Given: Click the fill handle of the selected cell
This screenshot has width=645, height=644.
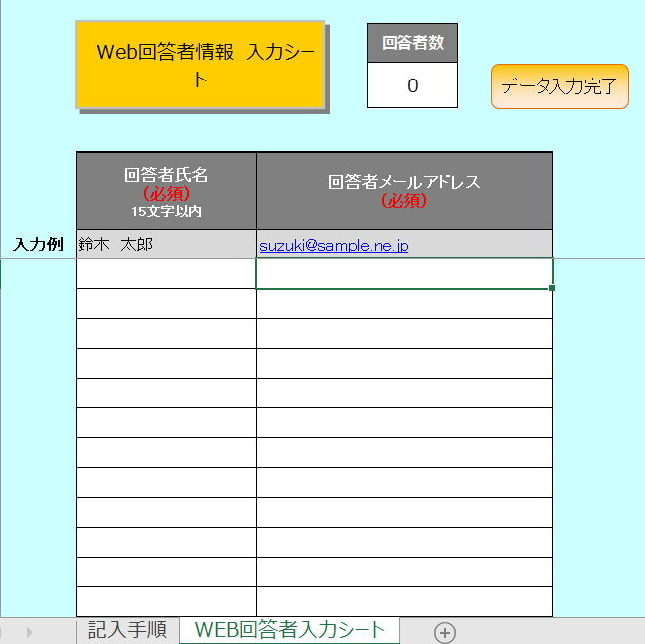Looking at the screenshot, I should click(x=552, y=288).
